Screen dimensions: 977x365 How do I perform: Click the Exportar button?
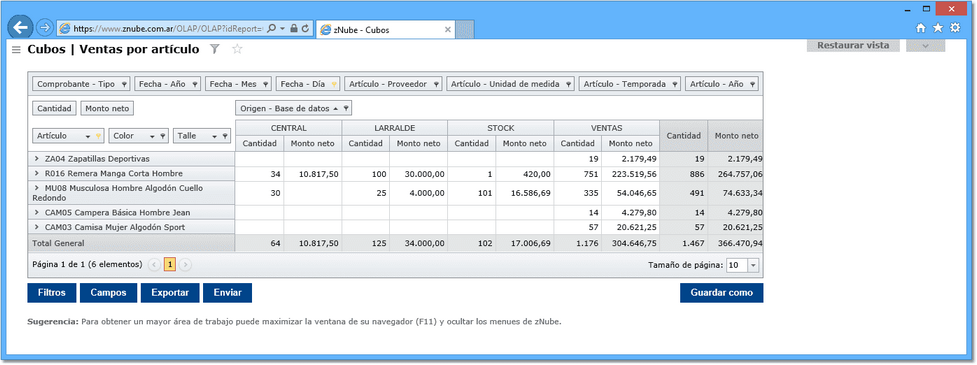click(170, 293)
